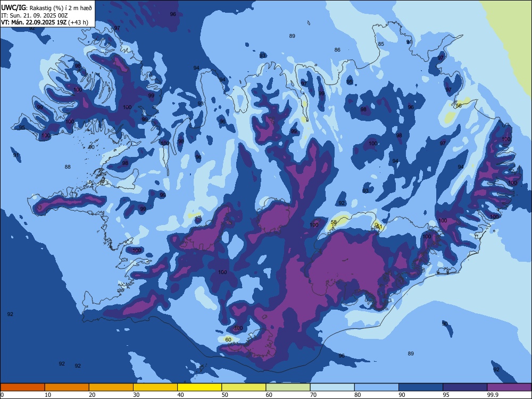Screen dimensions: 532x399
Task: Click the '0' legend scale label
Action: pos(2,395)
